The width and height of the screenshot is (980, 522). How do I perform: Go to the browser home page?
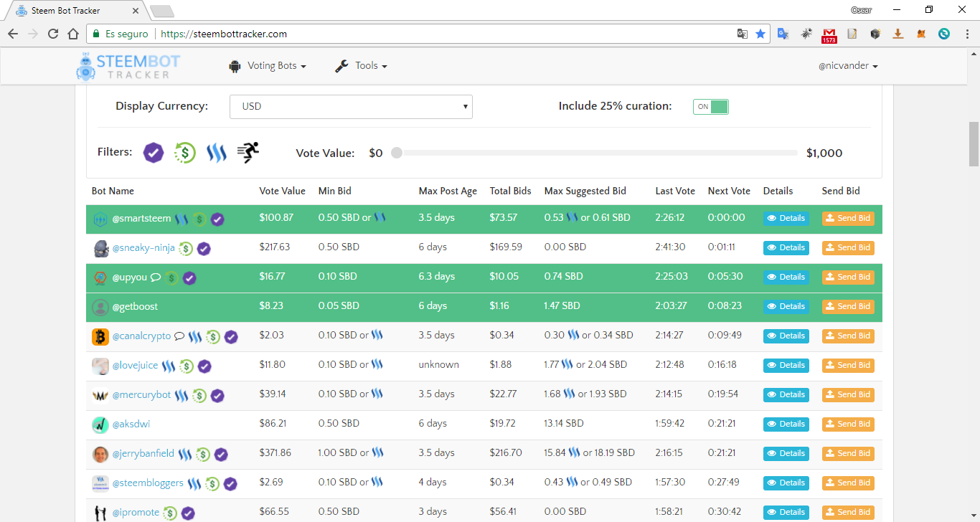(x=73, y=34)
